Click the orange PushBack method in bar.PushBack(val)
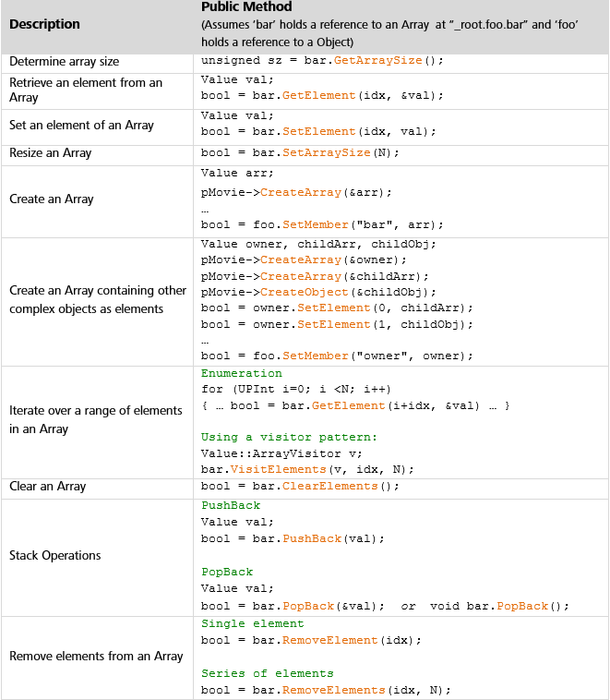Viewport: 610px width, 700px height. pos(311,538)
